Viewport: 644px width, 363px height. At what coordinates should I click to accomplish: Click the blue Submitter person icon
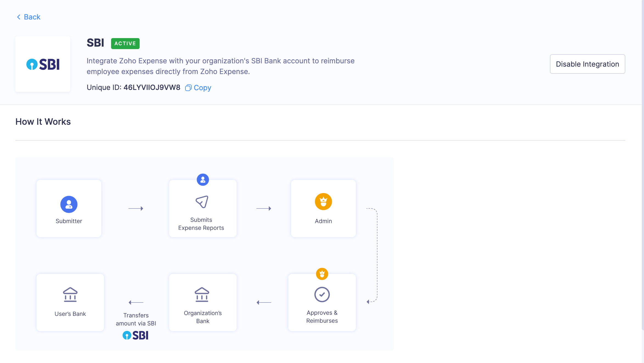[69, 204]
